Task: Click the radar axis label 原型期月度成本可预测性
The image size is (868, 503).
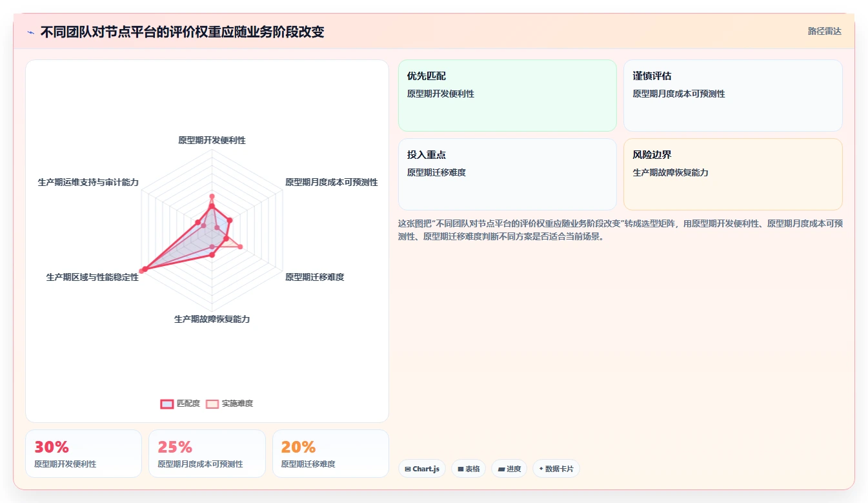Action: [332, 182]
